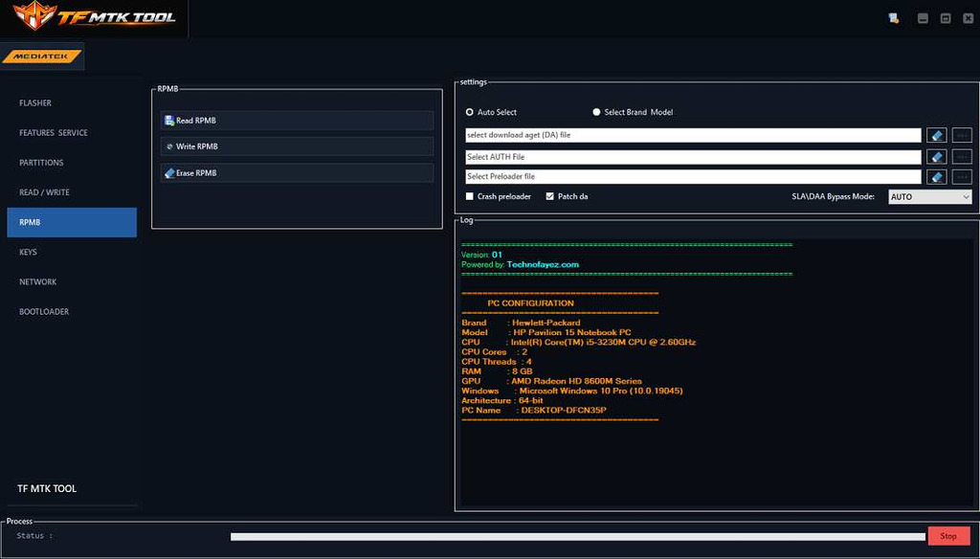
Task: Enable the Crash preloader checkbox
Action: coord(469,196)
